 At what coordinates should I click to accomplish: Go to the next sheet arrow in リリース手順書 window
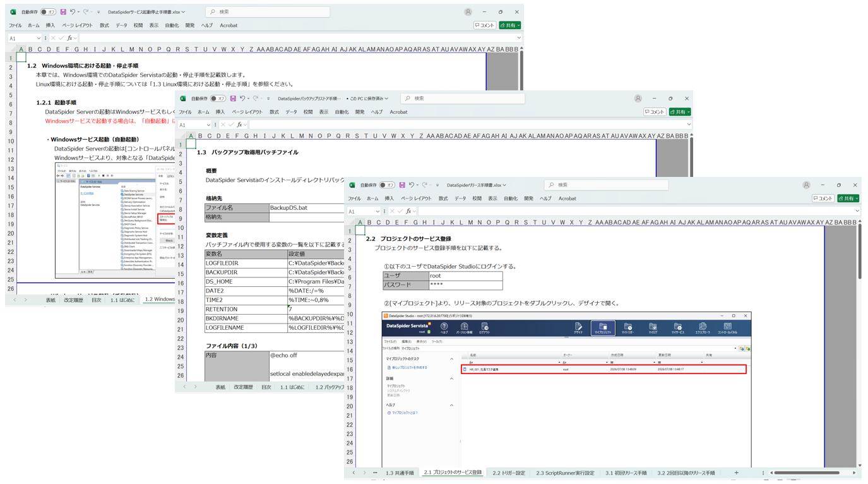364,473
